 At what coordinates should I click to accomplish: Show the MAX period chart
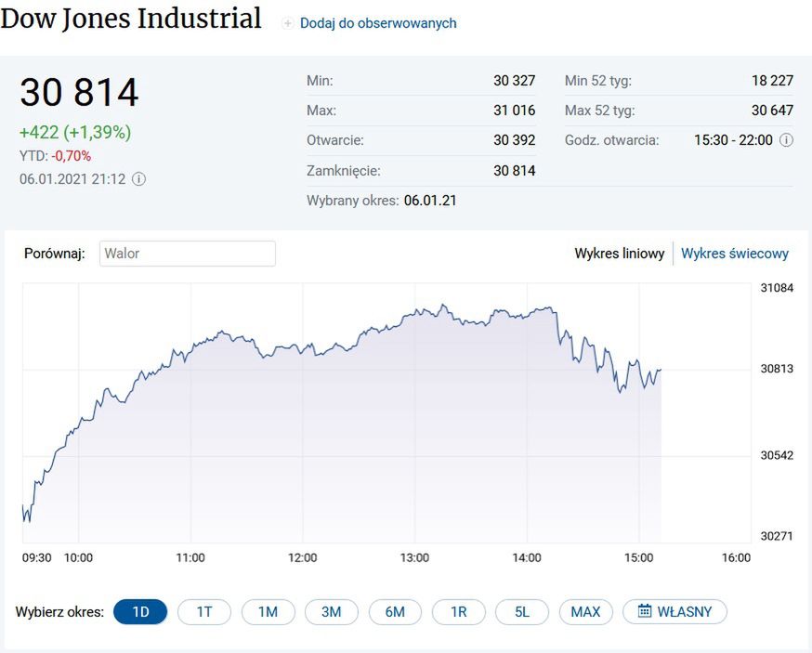585,612
